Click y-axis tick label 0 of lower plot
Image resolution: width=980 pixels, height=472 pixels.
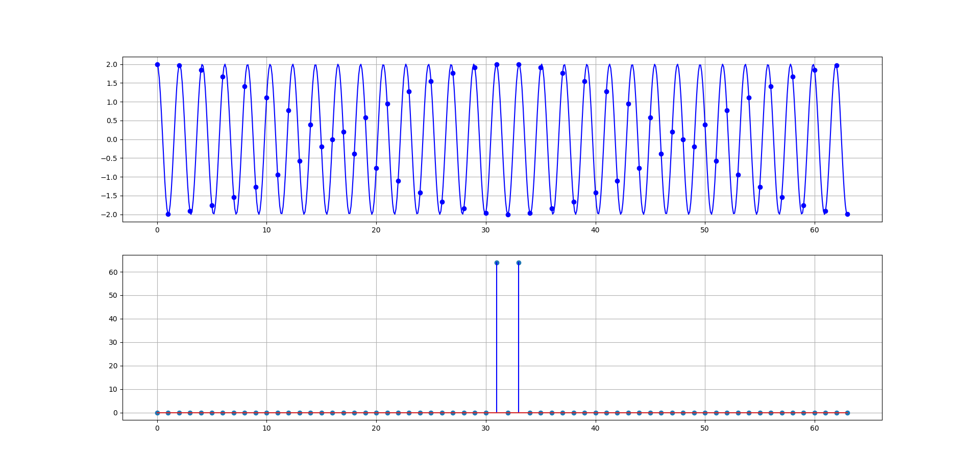pos(115,413)
